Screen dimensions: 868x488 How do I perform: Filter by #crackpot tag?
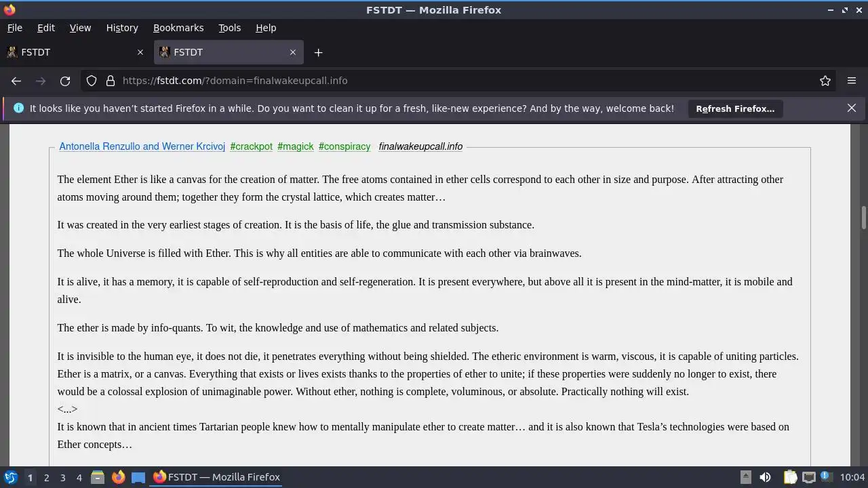[x=252, y=146]
